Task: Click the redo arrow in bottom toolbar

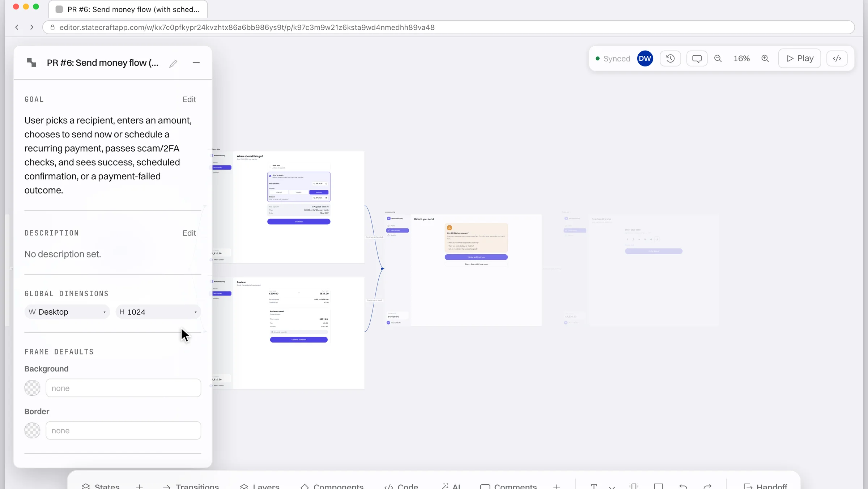Action: (707, 486)
